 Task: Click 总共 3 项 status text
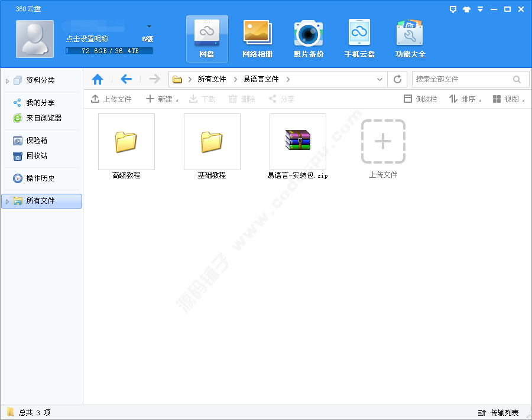click(35, 412)
